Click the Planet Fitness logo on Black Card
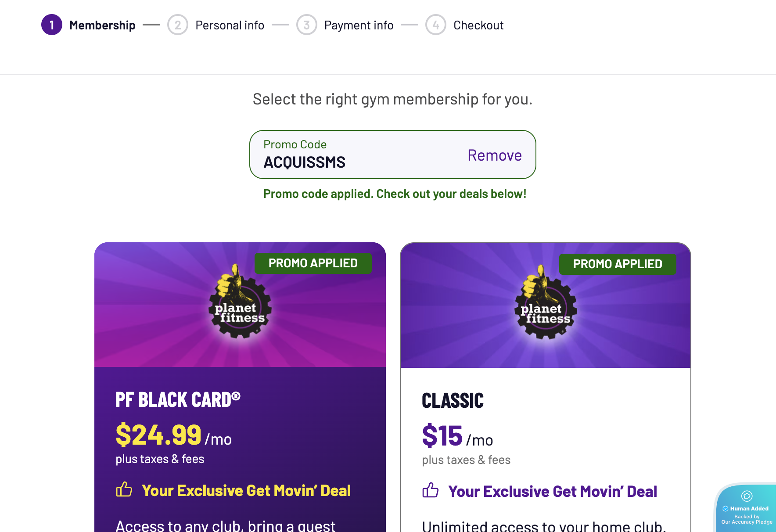Screen dimensions: 776x532 pos(240,303)
